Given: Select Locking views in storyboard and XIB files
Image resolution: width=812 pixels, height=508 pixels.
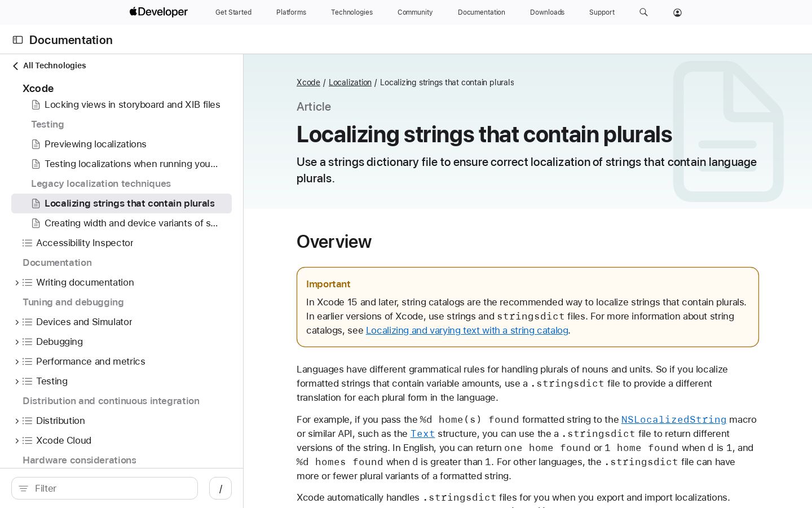Looking at the screenshot, I should coord(133,105).
